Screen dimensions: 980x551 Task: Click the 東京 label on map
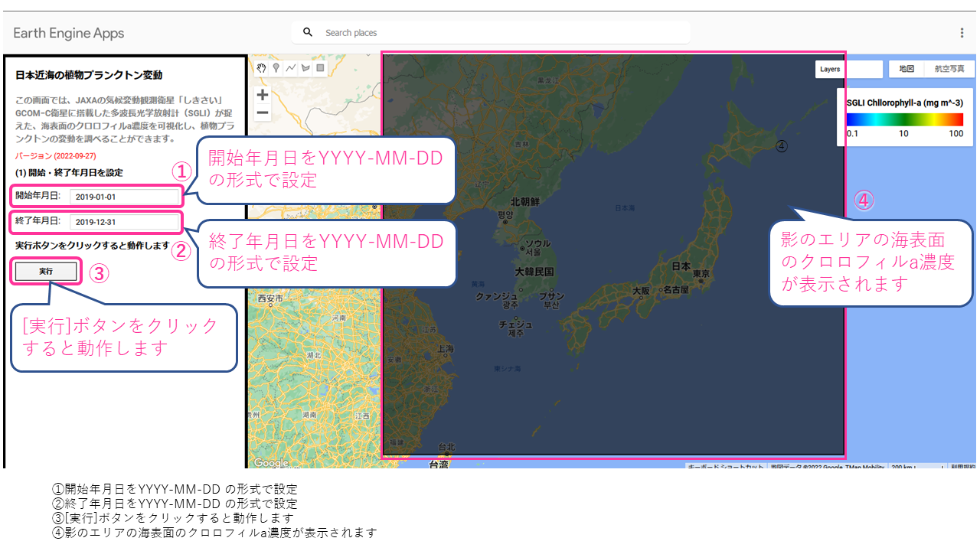coord(701,274)
